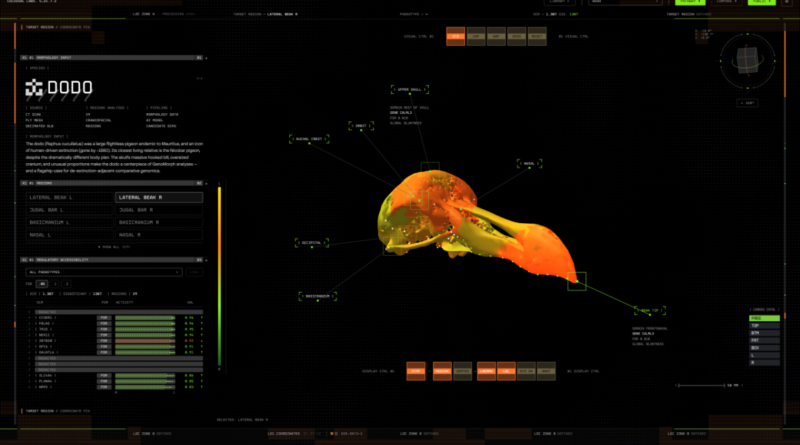Toggle the GRID visual control button
800x445 pixels.
(x=517, y=37)
